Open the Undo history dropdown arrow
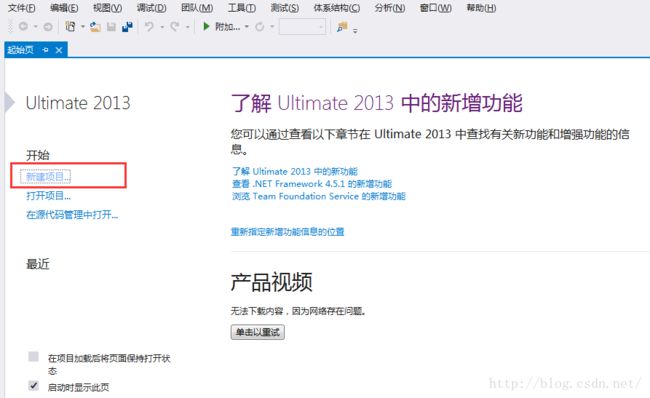Screen dimensions: 650x398 pyautogui.click(x=162, y=27)
